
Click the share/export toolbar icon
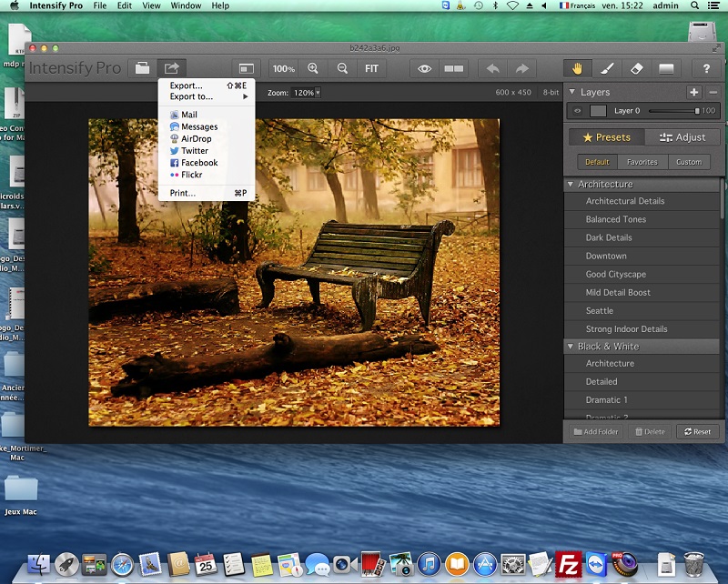coord(171,68)
